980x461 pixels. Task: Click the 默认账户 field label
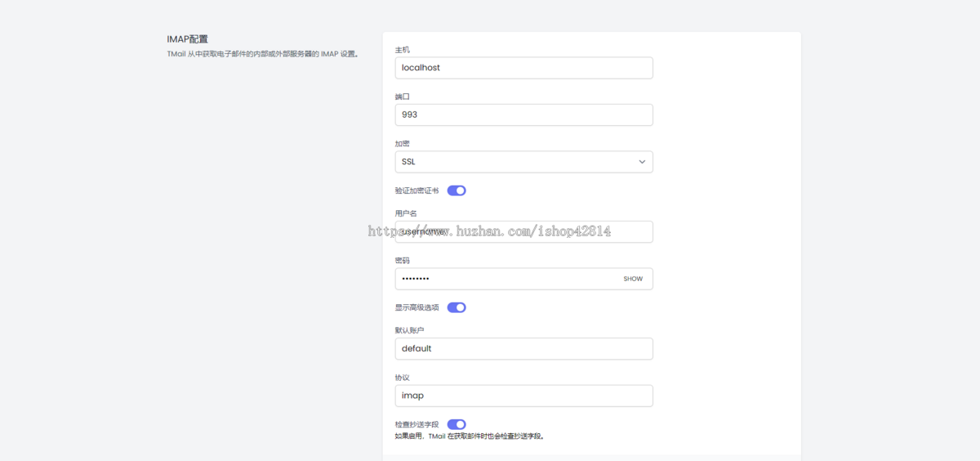(x=409, y=330)
